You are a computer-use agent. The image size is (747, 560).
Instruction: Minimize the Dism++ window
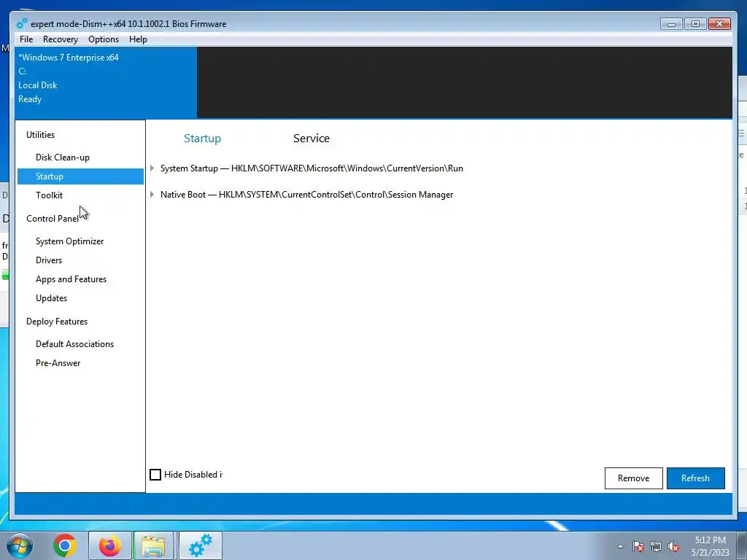pos(672,24)
